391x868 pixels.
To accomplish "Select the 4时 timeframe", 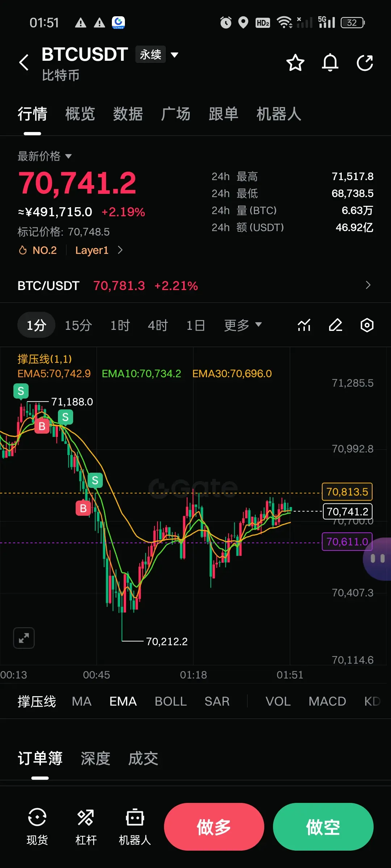I will point(158,325).
